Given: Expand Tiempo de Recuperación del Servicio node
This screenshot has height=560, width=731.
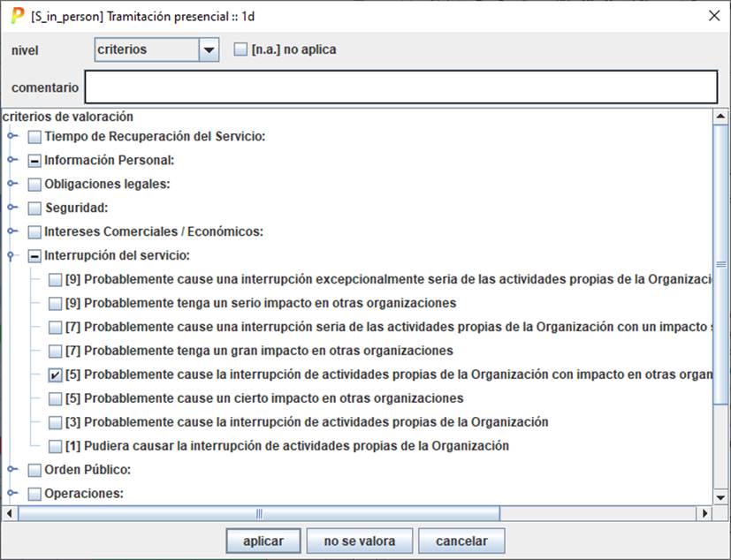Looking at the screenshot, I should click(11, 137).
